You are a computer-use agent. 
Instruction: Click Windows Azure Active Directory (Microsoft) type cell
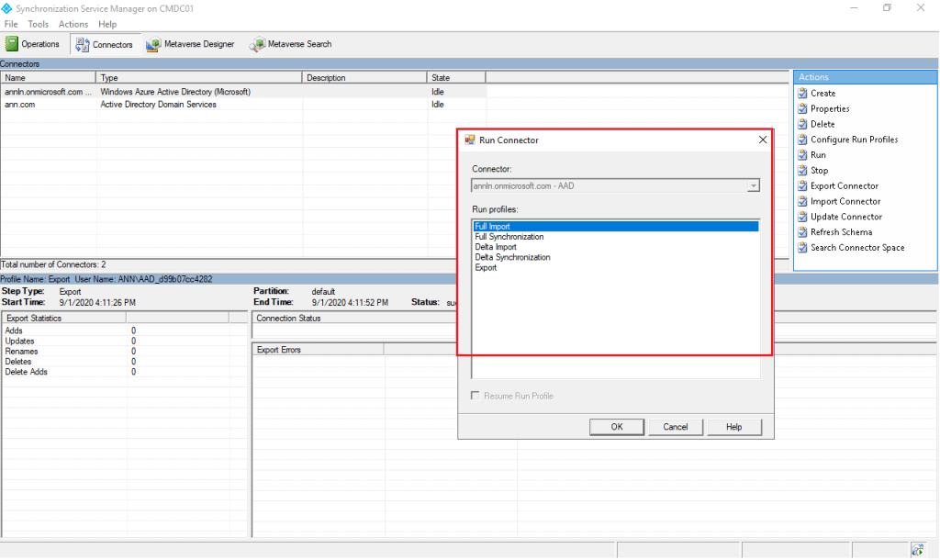175,92
